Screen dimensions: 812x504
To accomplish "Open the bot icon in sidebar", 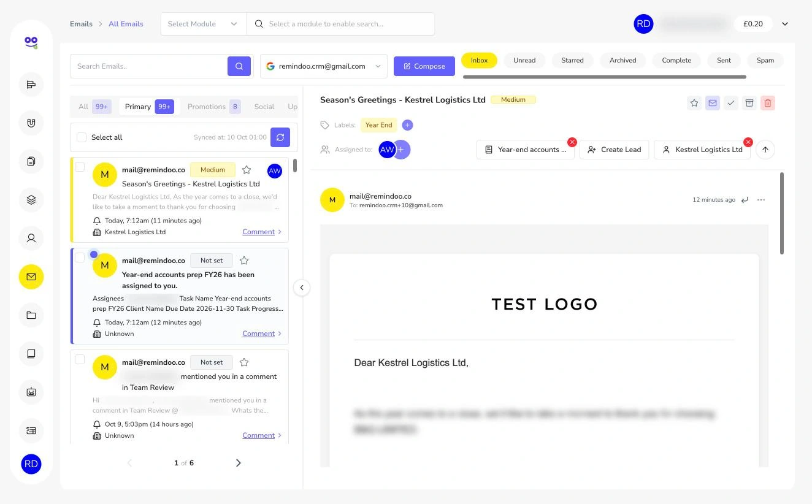I will tap(31, 392).
